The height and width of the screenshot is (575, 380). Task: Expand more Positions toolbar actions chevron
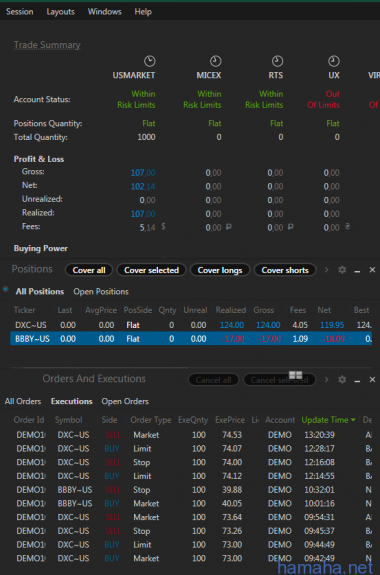(326, 270)
